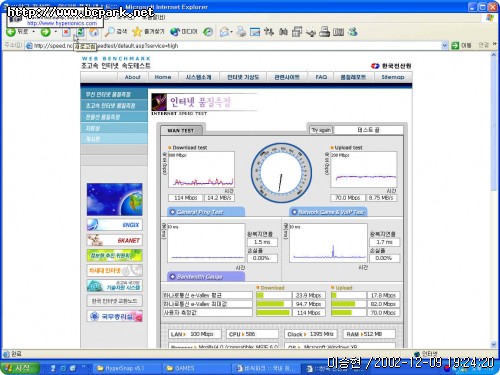The image size is (500, 375).
Task: Open the Back button history dropdown arrow
Action: click(33, 32)
